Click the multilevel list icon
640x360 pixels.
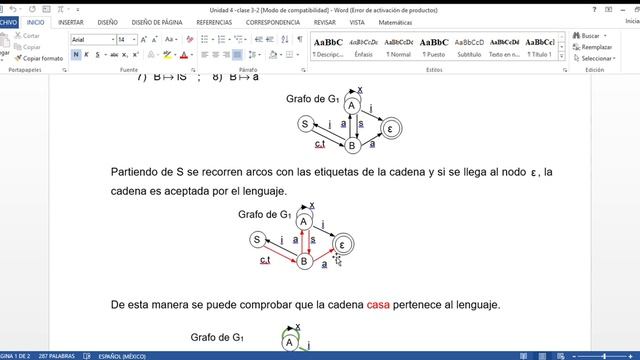click(x=238, y=39)
